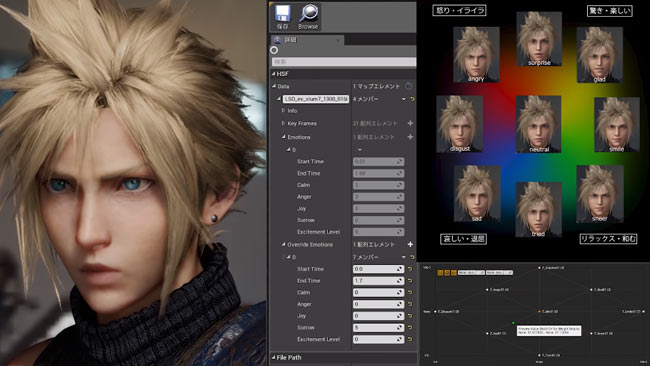Click Override Emotions Sorrow value field 5
The height and width of the screenshot is (366, 650).
pyautogui.click(x=378, y=327)
